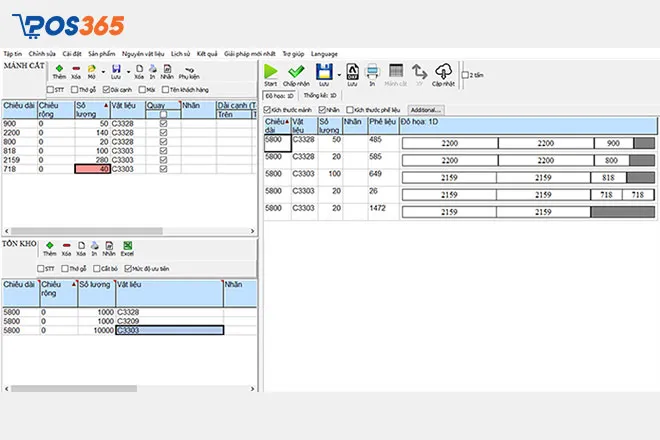Click the printer In icon in right toolbar
Screen dimensions: 660x440
(371, 73)
